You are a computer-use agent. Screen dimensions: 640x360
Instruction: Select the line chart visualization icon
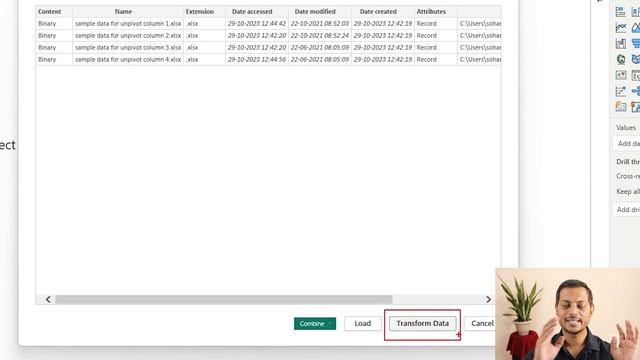(x=620, y=28)
